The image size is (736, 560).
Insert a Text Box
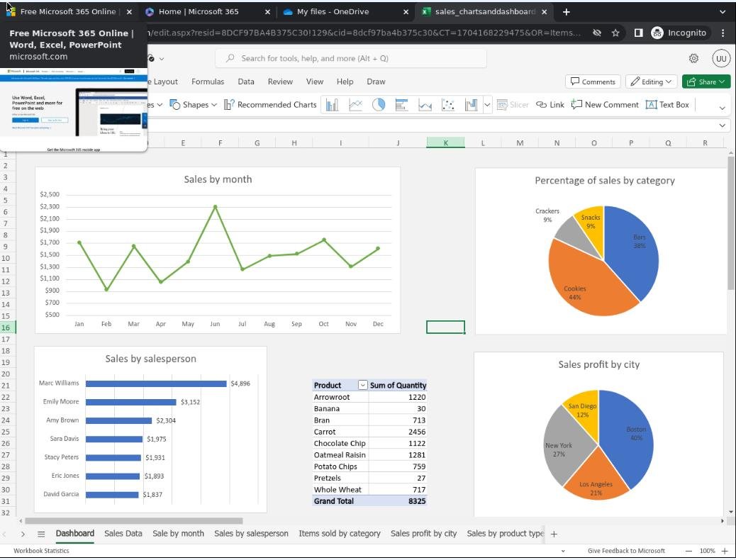(667, 105)
